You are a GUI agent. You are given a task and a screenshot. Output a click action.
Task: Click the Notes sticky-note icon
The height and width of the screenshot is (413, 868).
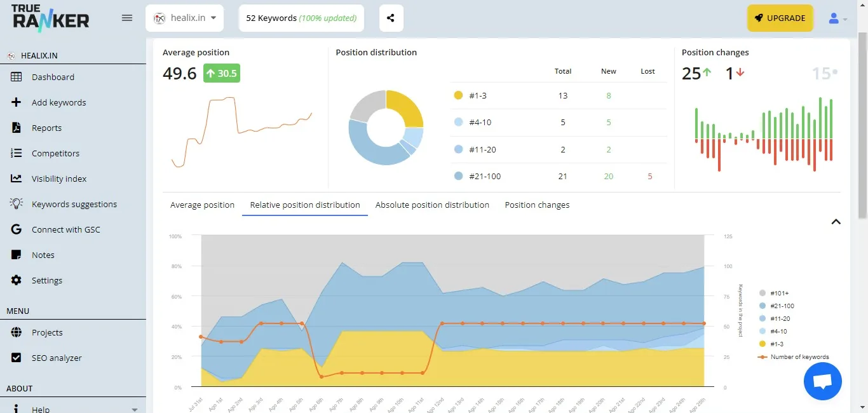click(17, 255)
